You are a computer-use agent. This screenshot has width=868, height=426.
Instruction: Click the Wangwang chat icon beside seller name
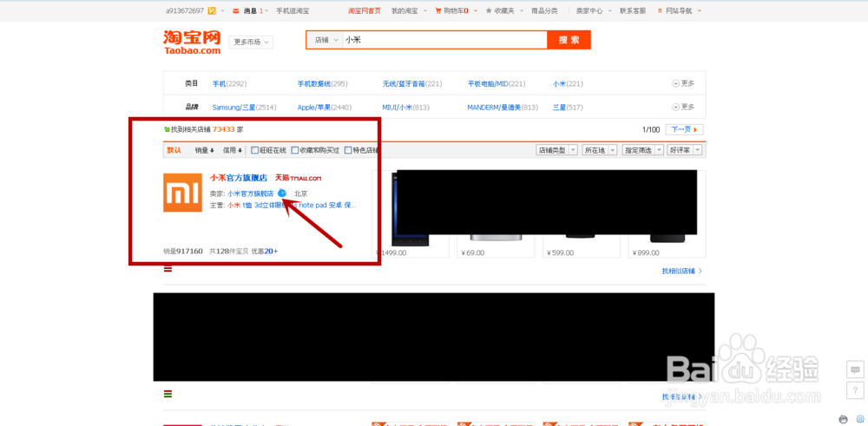pyautogui.click(x=282, y=193)
